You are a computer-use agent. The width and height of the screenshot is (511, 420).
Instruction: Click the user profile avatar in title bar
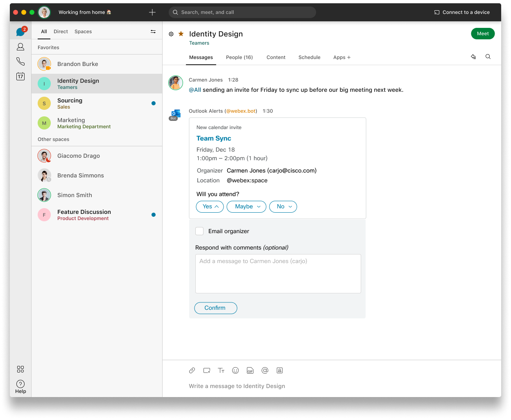tap(44, 12)
